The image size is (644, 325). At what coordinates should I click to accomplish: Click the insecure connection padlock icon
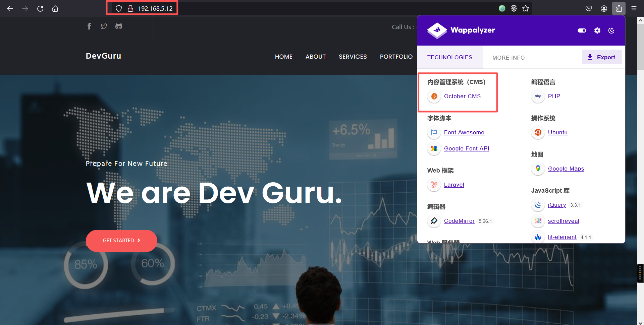(130, 8)
